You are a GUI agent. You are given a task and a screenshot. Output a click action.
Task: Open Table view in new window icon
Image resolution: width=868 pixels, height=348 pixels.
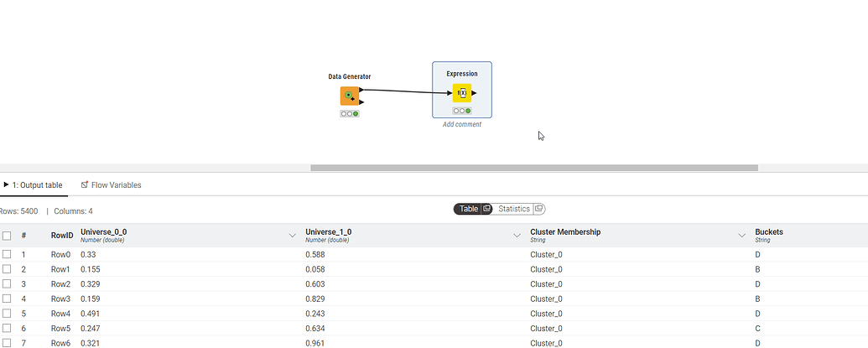click(x=486, y=209)
